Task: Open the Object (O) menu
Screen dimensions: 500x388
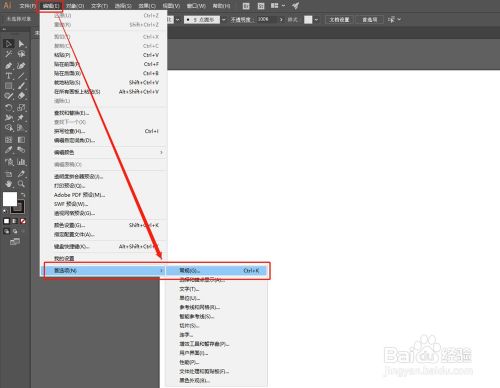Action: tap(75, 6)
